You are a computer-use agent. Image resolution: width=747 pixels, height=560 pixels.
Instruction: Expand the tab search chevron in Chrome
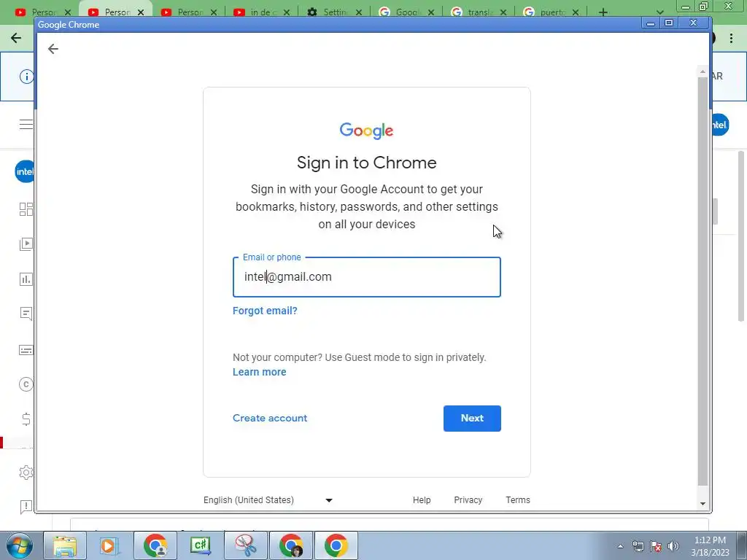[659, 12]
